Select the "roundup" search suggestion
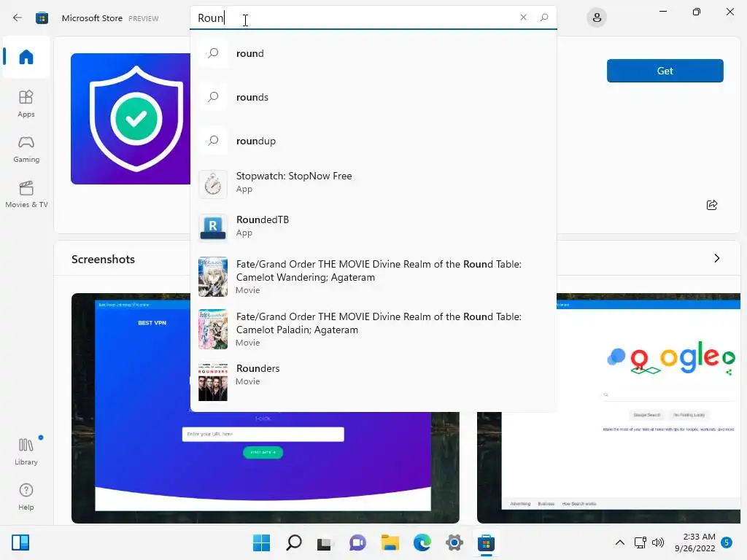This screenshot has width=747, height=560. click(373, 141)
